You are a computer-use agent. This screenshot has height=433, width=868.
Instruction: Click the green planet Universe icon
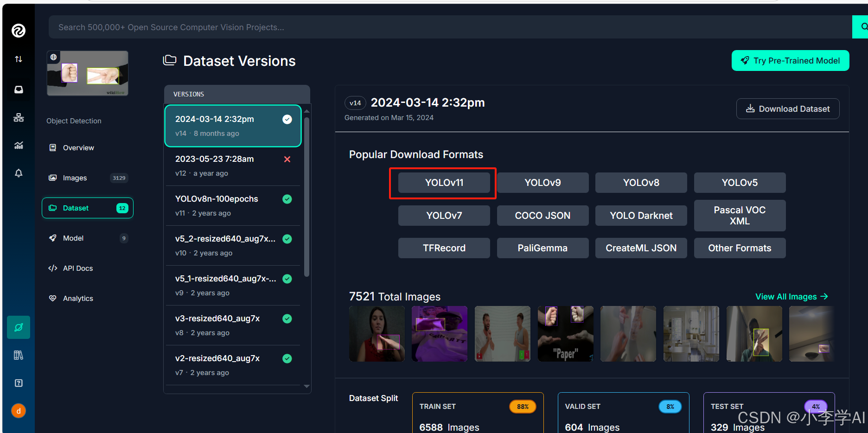coord(19,327)
